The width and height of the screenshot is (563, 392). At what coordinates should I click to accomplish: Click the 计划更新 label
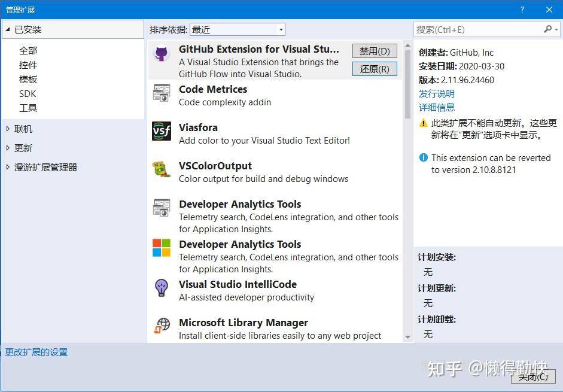pyautogui.click(x=437, y=288)
